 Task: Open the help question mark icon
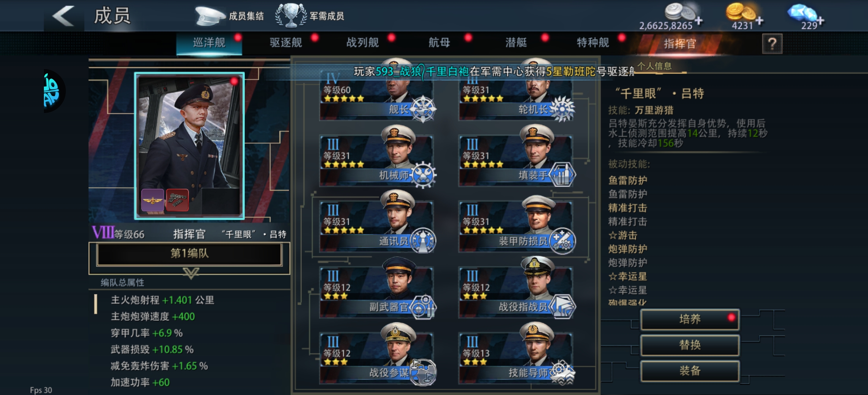772,44
